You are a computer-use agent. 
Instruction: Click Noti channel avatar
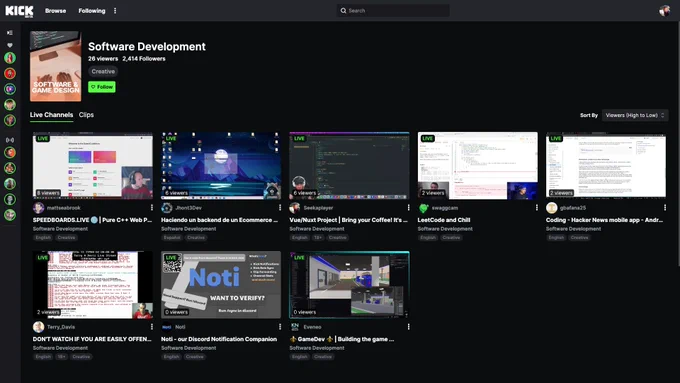coord(167,327)
